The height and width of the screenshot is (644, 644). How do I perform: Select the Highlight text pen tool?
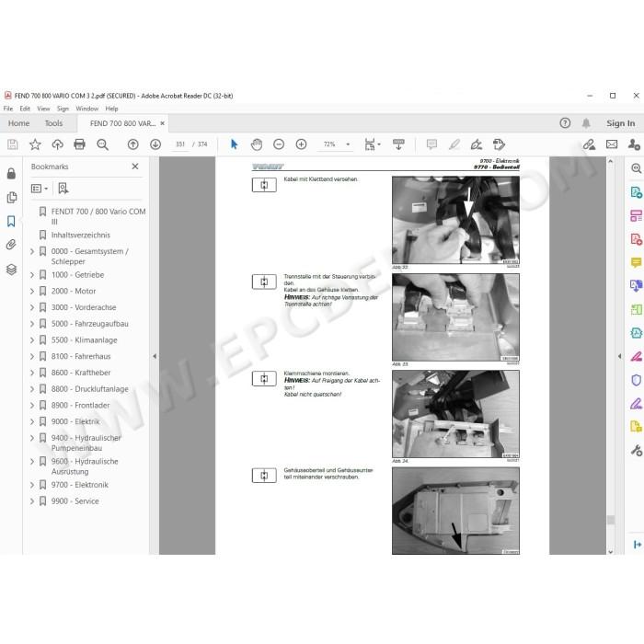click(454, 144)
